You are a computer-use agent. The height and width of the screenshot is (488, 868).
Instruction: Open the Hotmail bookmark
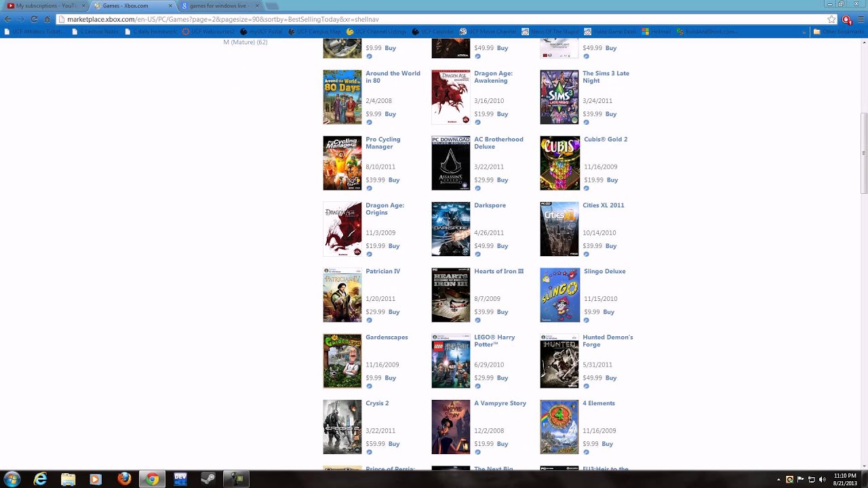[656, 31]
